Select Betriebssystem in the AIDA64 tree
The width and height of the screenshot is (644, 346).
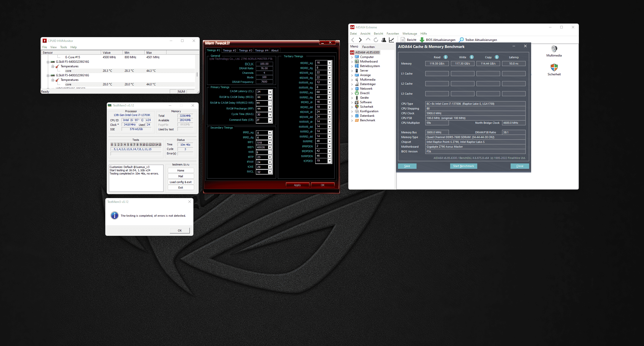click(x=370, y=66)
